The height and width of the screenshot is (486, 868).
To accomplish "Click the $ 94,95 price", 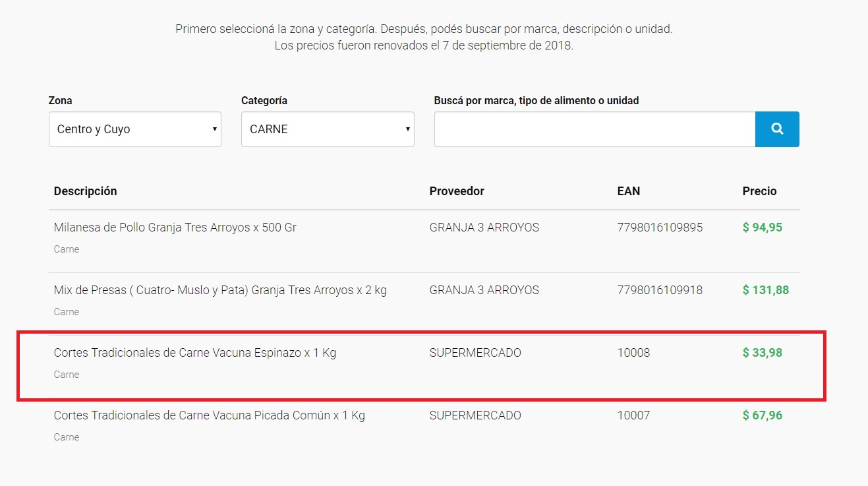I will click(763, 228).
